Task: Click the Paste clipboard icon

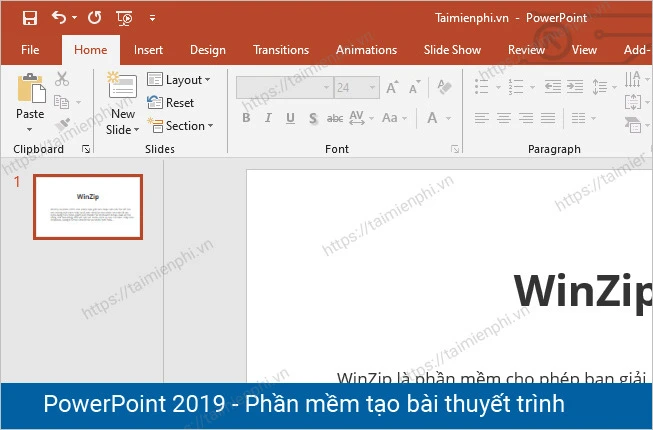Action: pyautogui.click(x=31, y=88)
